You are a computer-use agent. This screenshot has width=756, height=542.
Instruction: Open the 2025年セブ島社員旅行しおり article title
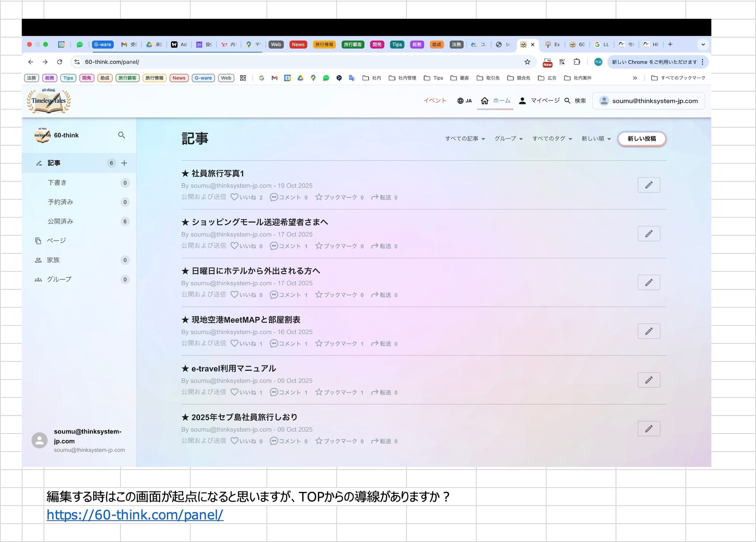point(244,417)
